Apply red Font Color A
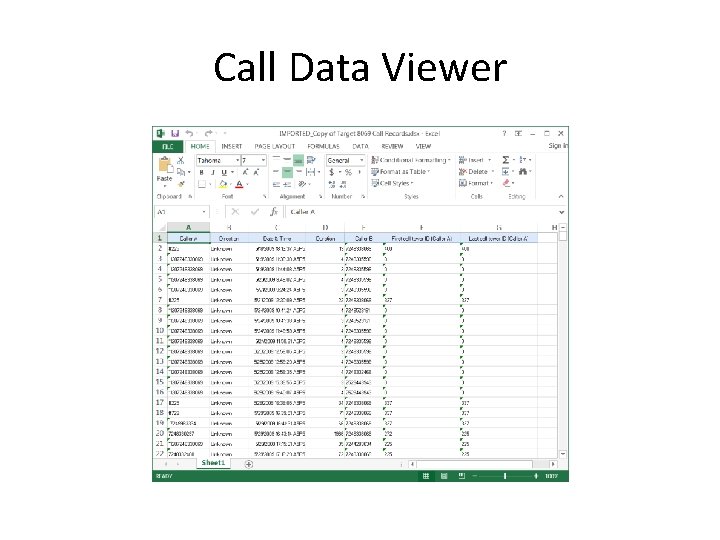Image resolution: width=720 pixels, height=540 pixels. coord(239,184)
